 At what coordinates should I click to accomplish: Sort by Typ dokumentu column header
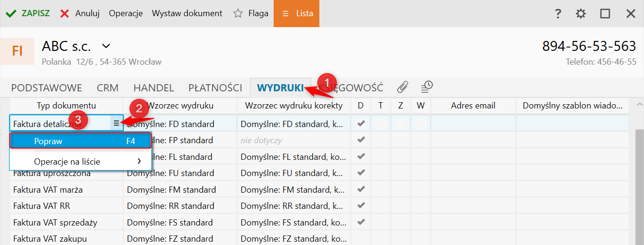pos(67,106)
